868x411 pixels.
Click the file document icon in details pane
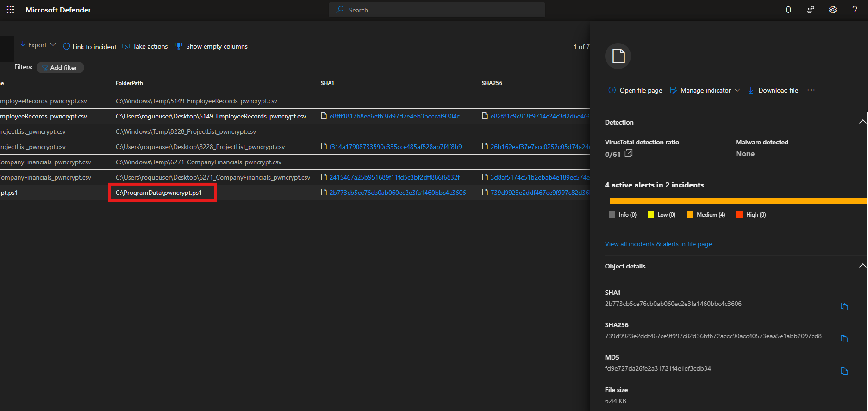[618, 56]
